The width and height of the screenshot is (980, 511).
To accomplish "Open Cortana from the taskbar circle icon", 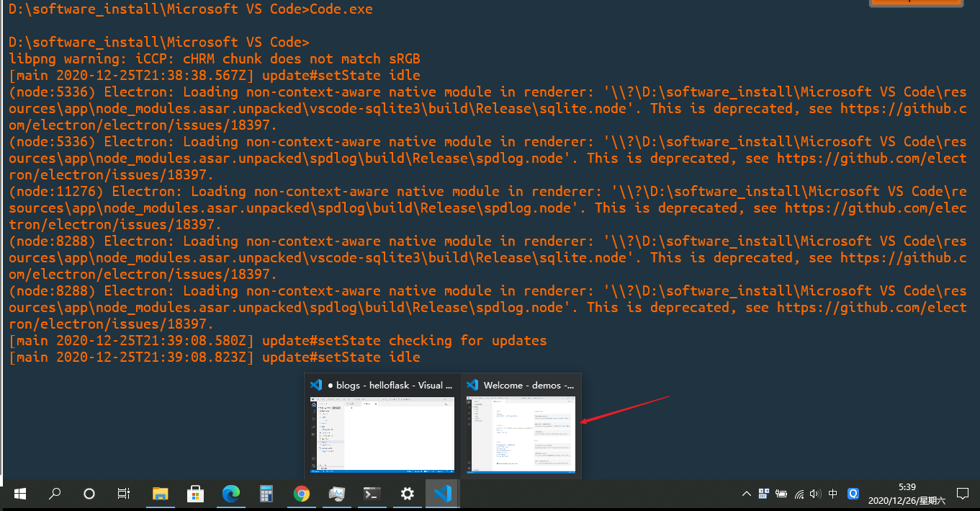I will click(x=89, y=494).
